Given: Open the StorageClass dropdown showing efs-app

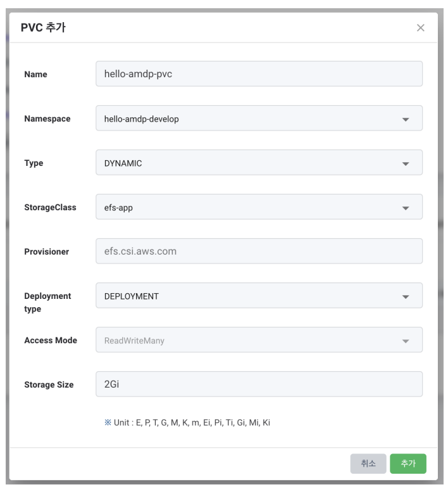Looking at the screenshot, I should pos(259,207).
